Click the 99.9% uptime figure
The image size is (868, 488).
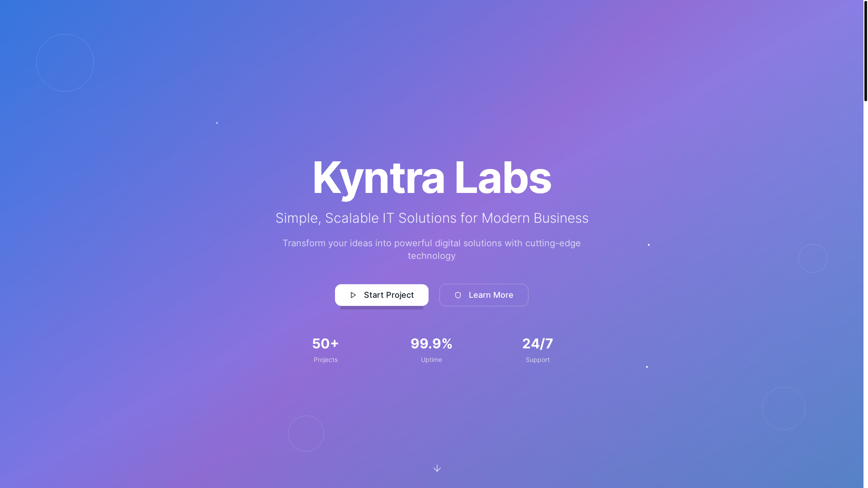coord(431,343)
